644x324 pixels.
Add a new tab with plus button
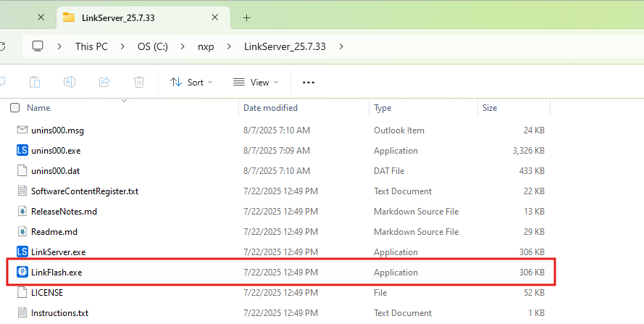coord(246,17)
